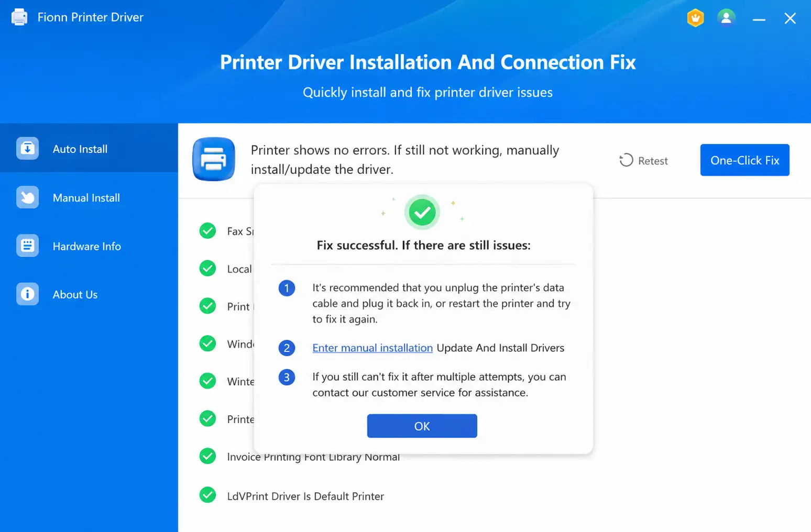Click the 'Invoice Printing Font Library Normal' text
811x532 pixels.
(x=313, y=457)
